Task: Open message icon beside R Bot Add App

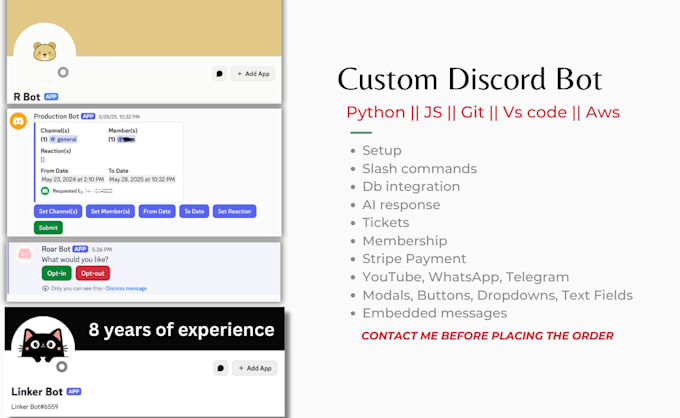Action: tap(219, 74)
